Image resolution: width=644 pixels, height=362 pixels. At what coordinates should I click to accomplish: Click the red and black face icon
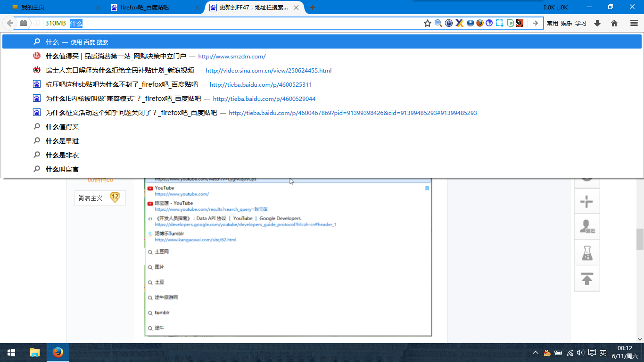tap(520, 23)
